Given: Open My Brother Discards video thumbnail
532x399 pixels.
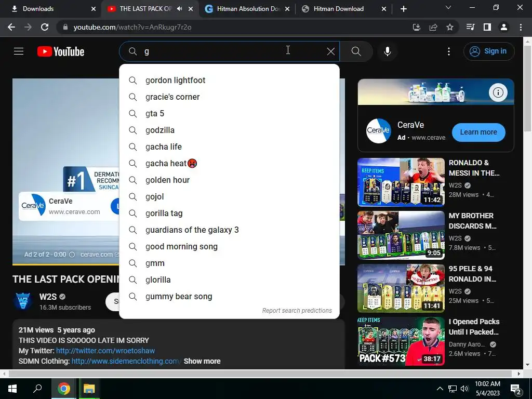Looking at the screenshot, I should pyautogui.click(x=401, y=235).
